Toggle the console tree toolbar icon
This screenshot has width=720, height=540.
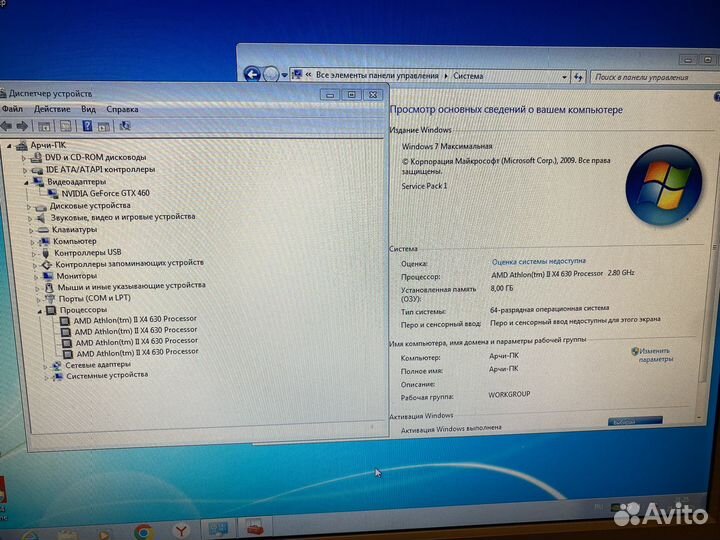[45, 126]
